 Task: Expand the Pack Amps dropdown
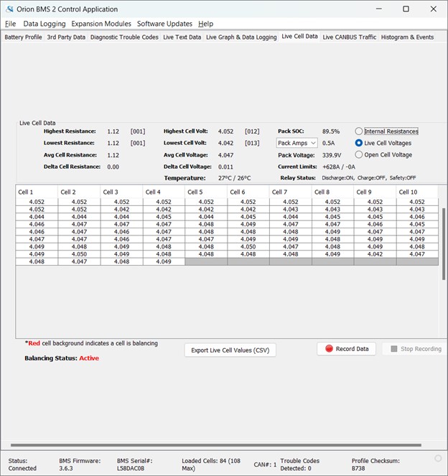click(x=297, y=143)
